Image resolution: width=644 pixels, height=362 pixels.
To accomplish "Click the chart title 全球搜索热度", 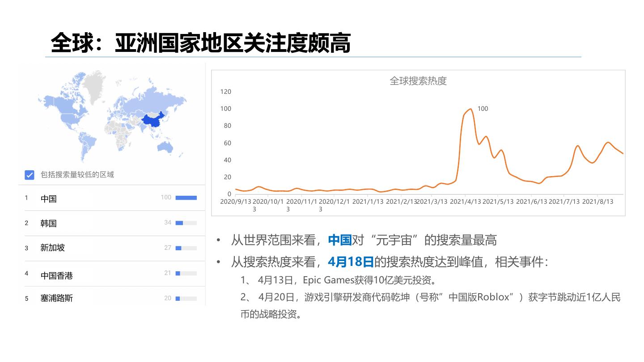I will click(418, 81).
